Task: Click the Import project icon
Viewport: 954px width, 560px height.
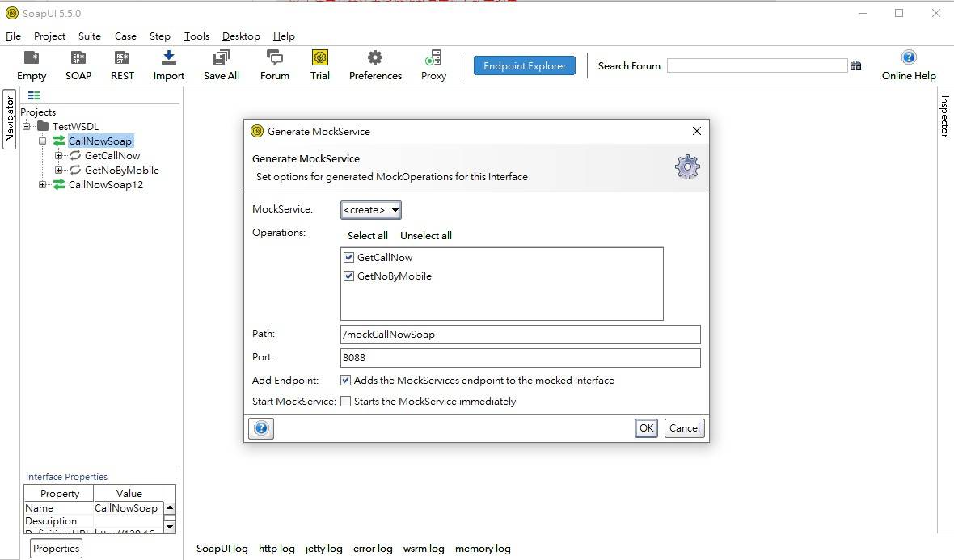Action: pyautogui.click(x=168, y=57)
